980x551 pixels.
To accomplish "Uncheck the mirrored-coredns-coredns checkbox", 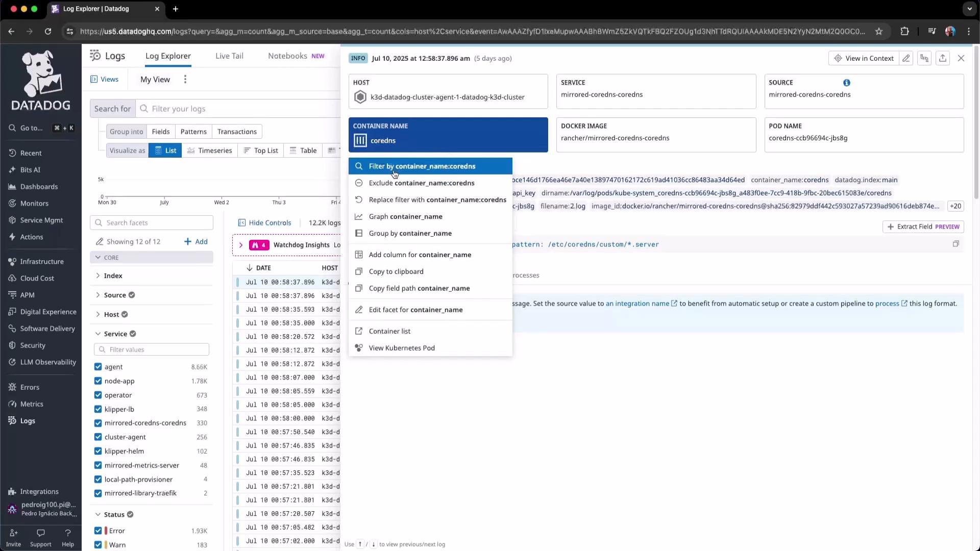I will [x=98, y=423].
